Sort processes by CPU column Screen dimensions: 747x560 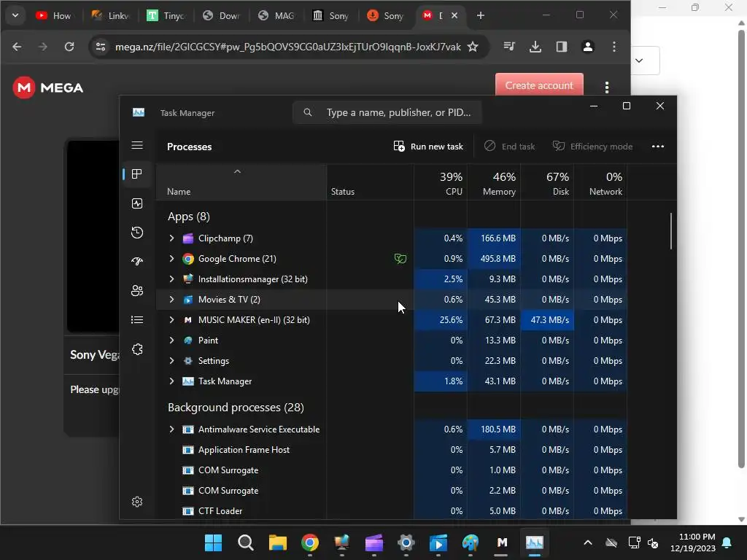pos(441,183)
